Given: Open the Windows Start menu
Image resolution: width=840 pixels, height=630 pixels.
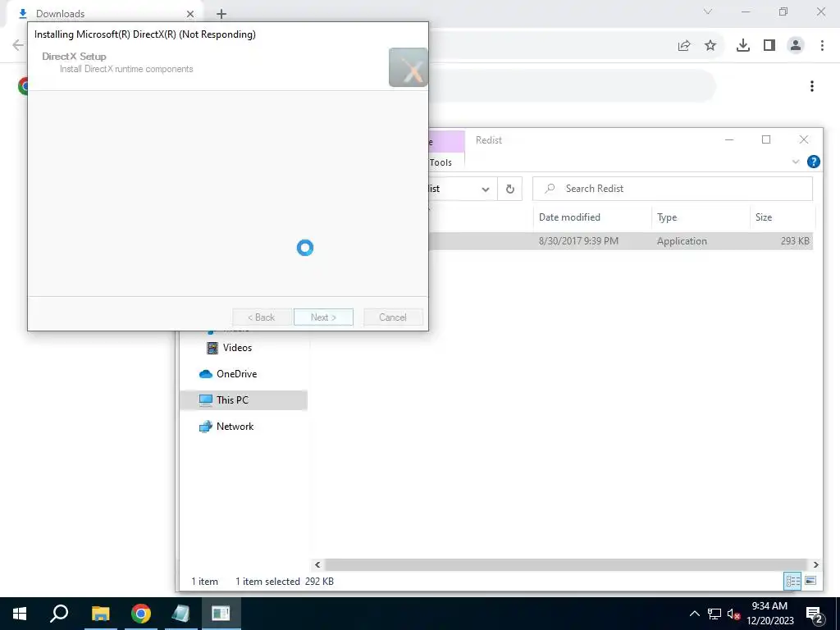Looking at the screenshot, I should click(x=20, y=614).
